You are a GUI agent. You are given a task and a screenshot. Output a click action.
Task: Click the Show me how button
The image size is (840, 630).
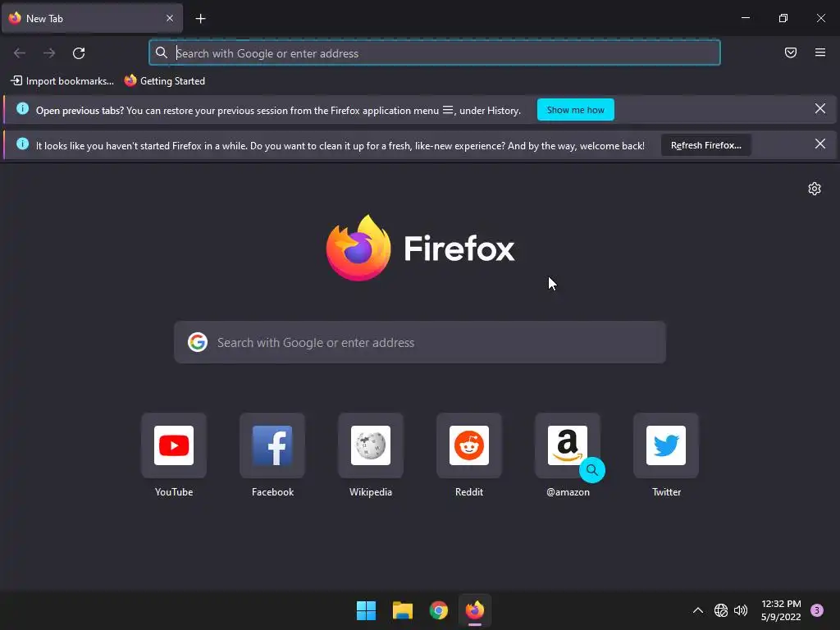pyautogui.click(x=575, y=110)
